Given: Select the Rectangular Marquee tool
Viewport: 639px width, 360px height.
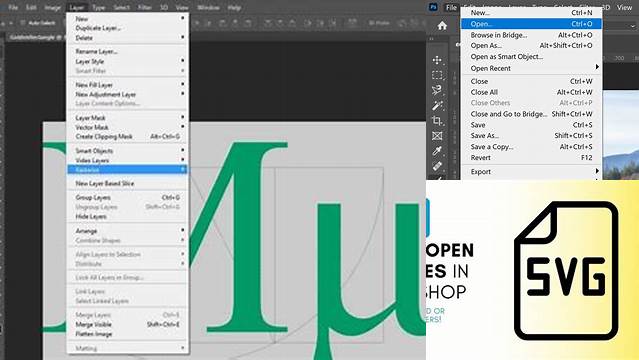Looking at the screenshot, I should pyautogui.click(x=437, y=75).
